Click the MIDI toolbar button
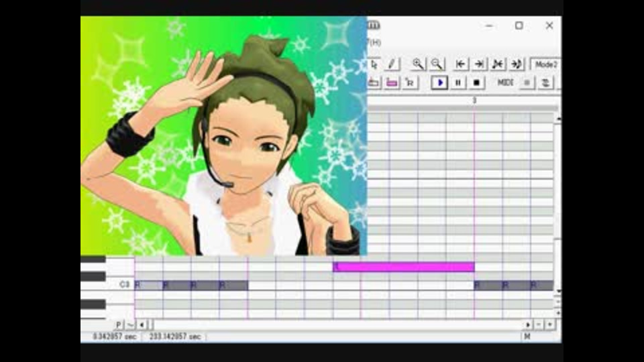 (506, 83)
